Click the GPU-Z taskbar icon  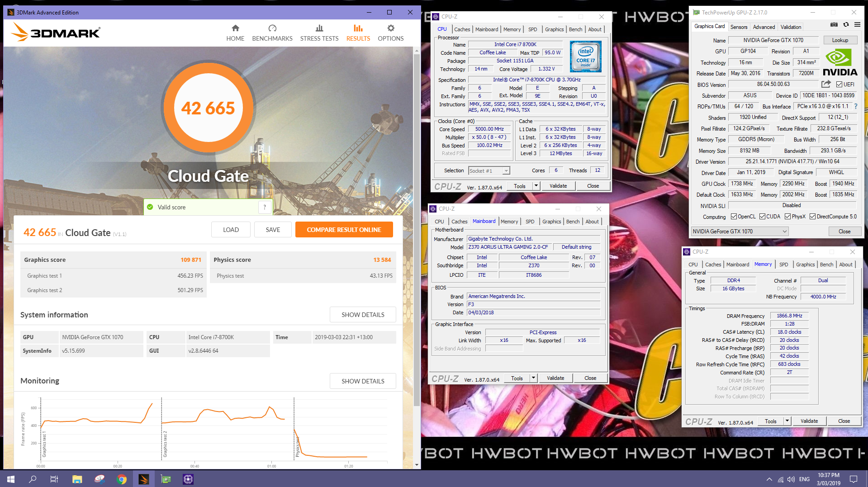tap(166, 479)
